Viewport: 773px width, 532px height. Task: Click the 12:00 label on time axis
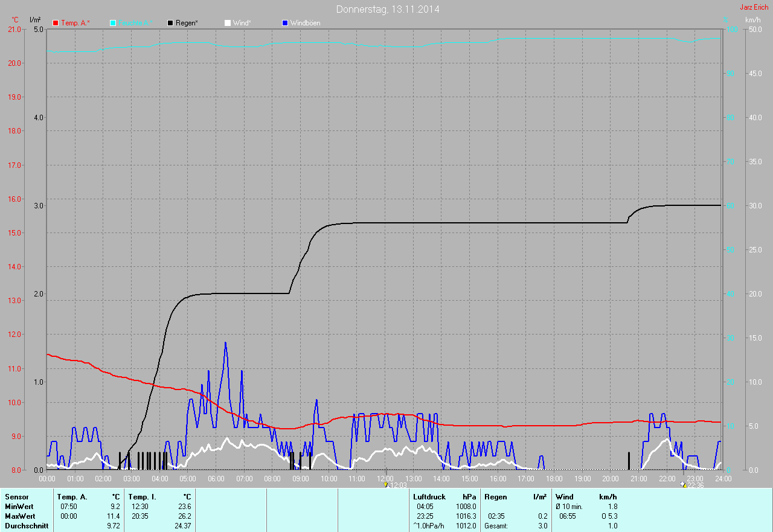(385, 478)
